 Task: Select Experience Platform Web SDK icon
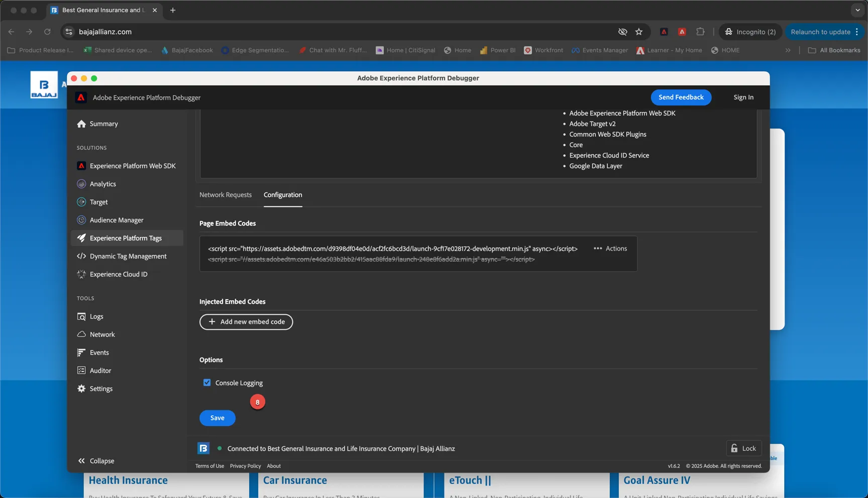tap(81, 166)
